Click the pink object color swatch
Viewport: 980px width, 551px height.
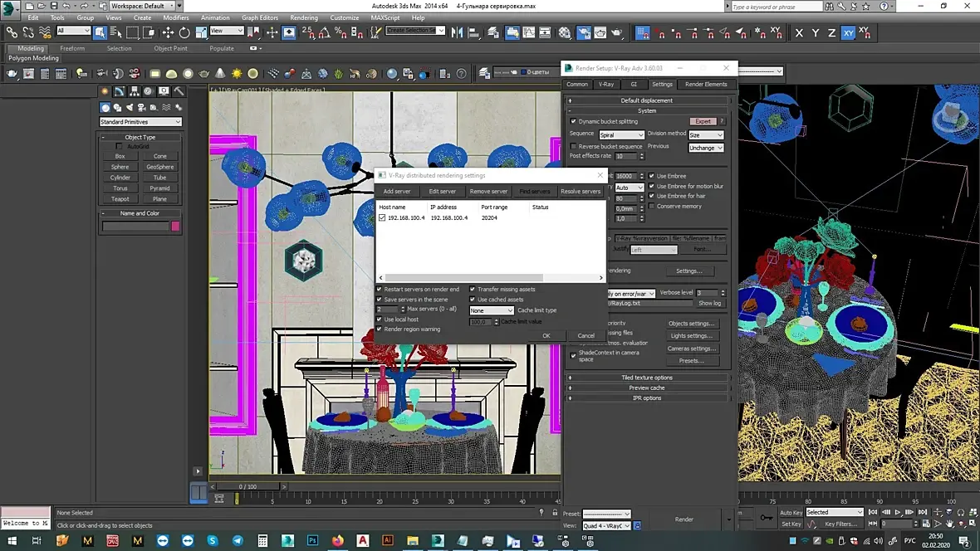[x=175, y=226]
